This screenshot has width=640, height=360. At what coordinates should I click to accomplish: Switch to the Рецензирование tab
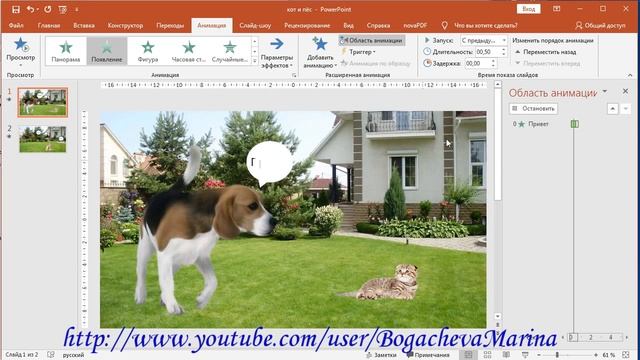[x=307, y=25]
